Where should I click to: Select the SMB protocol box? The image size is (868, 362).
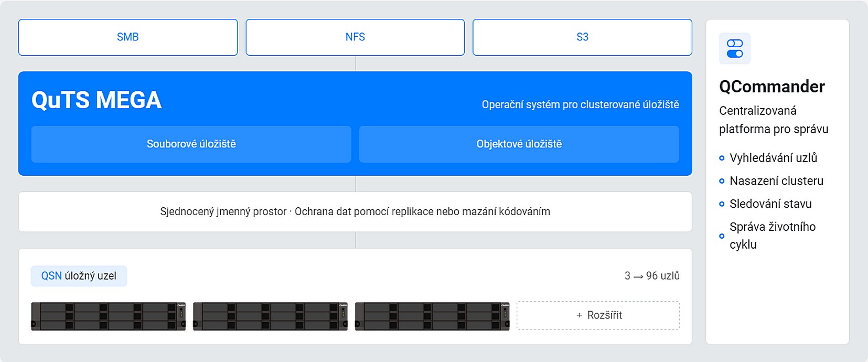click(128, 37)
